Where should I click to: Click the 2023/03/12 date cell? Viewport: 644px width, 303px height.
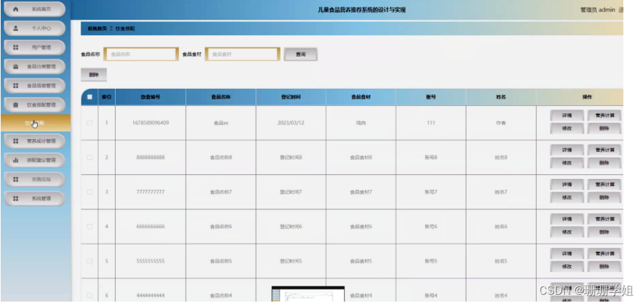coord(291,123)
